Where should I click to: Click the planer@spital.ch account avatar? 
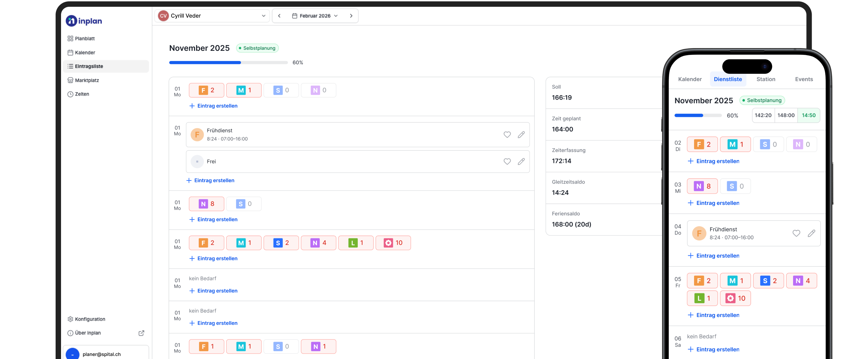(72, 354)
